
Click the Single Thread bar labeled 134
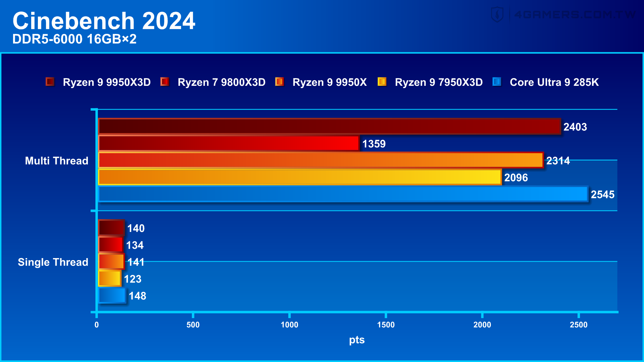point(111,245)
